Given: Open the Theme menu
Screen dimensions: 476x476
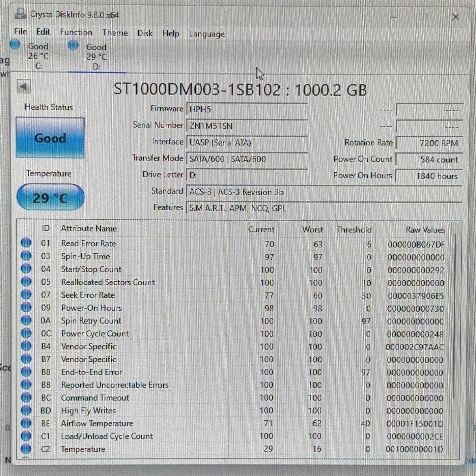Looking at the screenshot, I should coord(115,33).
